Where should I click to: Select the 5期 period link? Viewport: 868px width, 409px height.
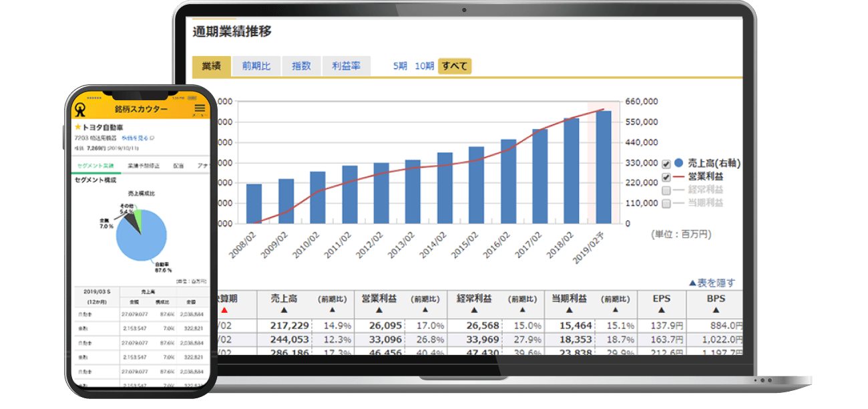(x=400, y=66)
